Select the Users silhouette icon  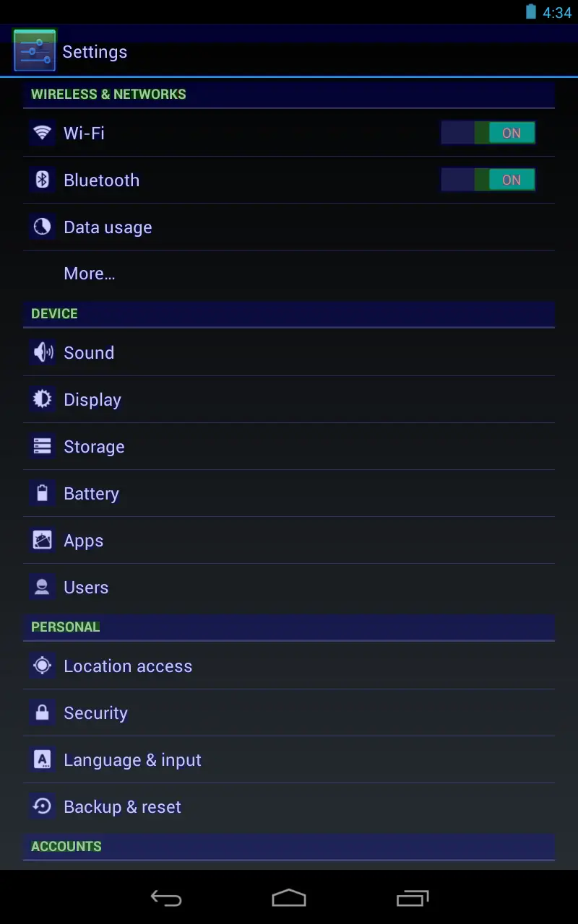[x=42, y=587]
